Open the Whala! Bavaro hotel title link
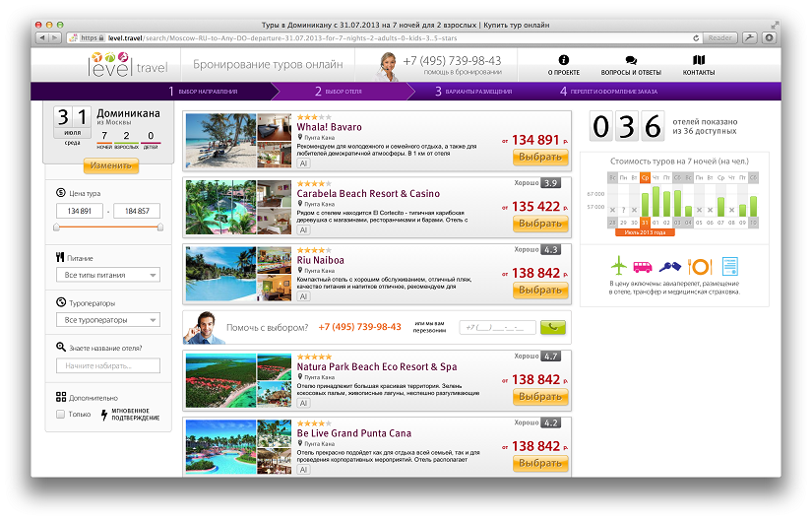 [x=329, y=127]
